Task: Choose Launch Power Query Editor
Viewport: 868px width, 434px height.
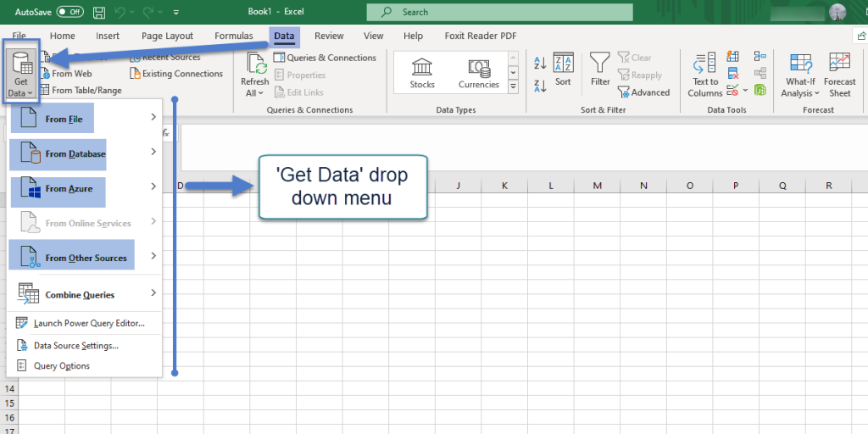Action: pos(84,323)
